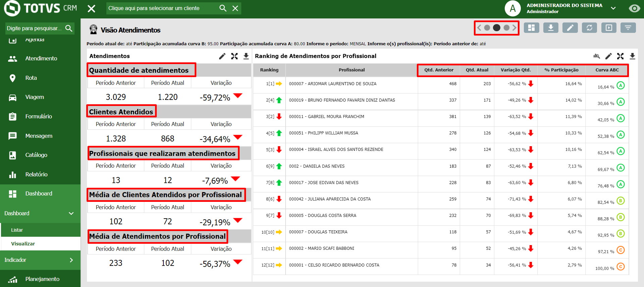This screenshot has height=287, width=644.
Task: Clear the client selection with the X
Action: tap(235, 8)
